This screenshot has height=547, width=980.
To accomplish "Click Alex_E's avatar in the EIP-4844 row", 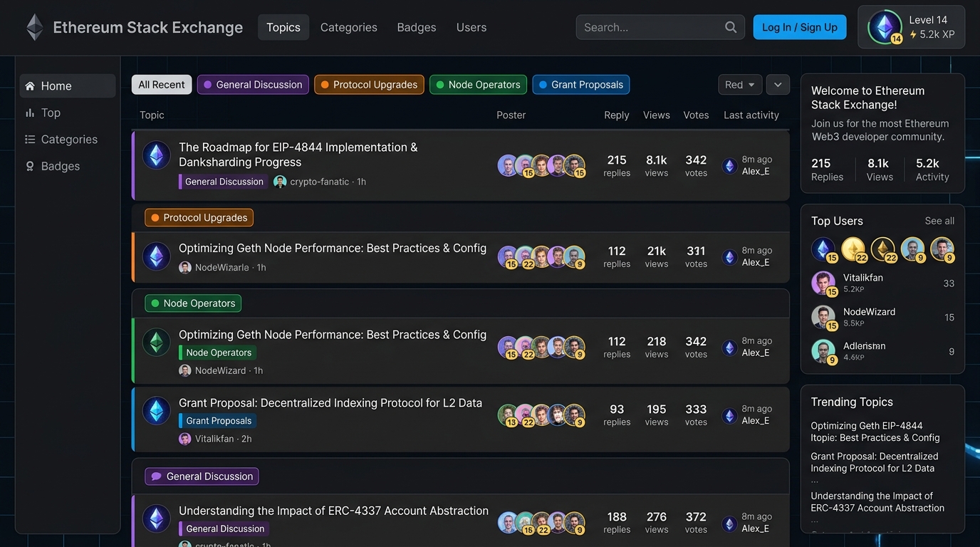I will point(729,166).
